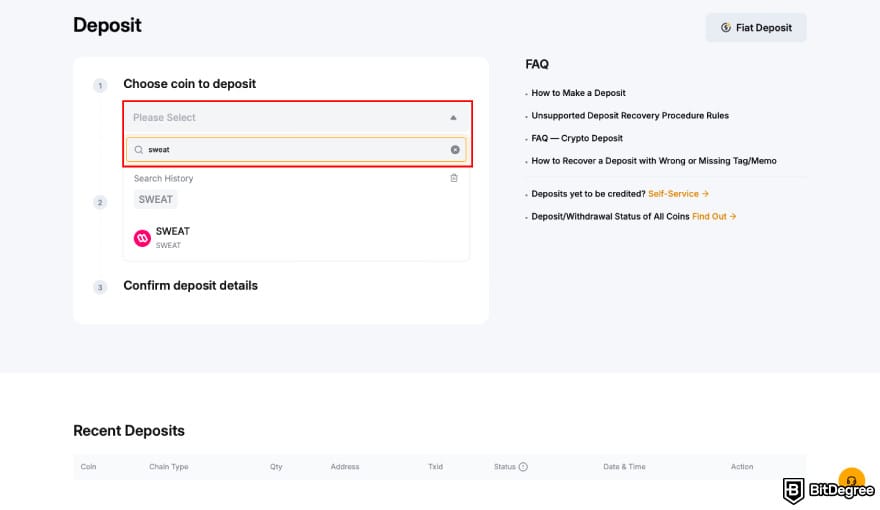
Task: Select the SWEAT search history chip
Action: click(155, 199)
